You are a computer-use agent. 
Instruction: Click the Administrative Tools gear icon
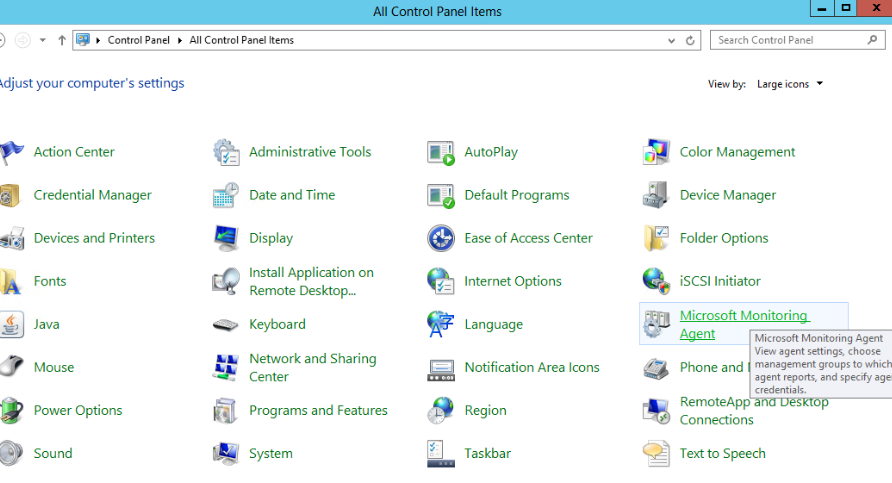point(226,152)
